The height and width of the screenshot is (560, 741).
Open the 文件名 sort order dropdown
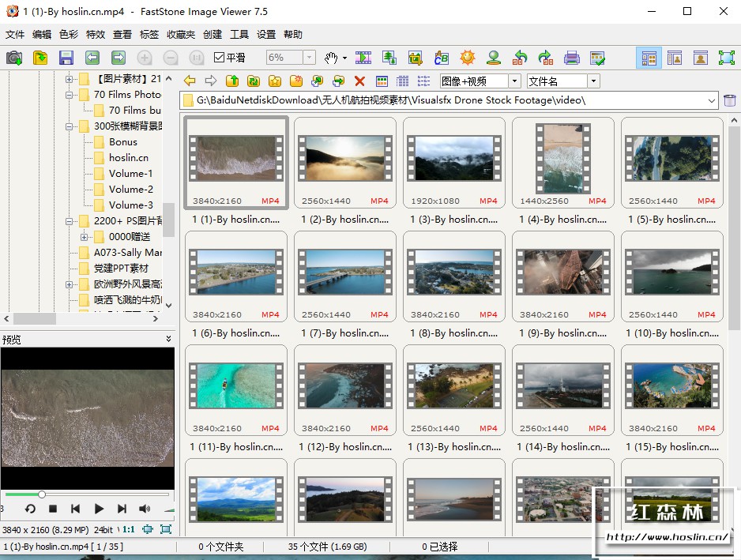click(593, 81)
